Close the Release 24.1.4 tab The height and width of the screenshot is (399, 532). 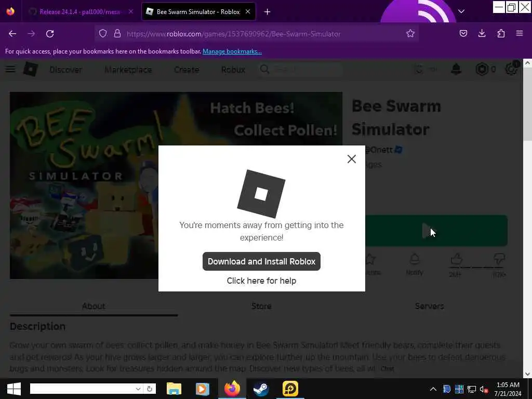[x=131, y=11]
